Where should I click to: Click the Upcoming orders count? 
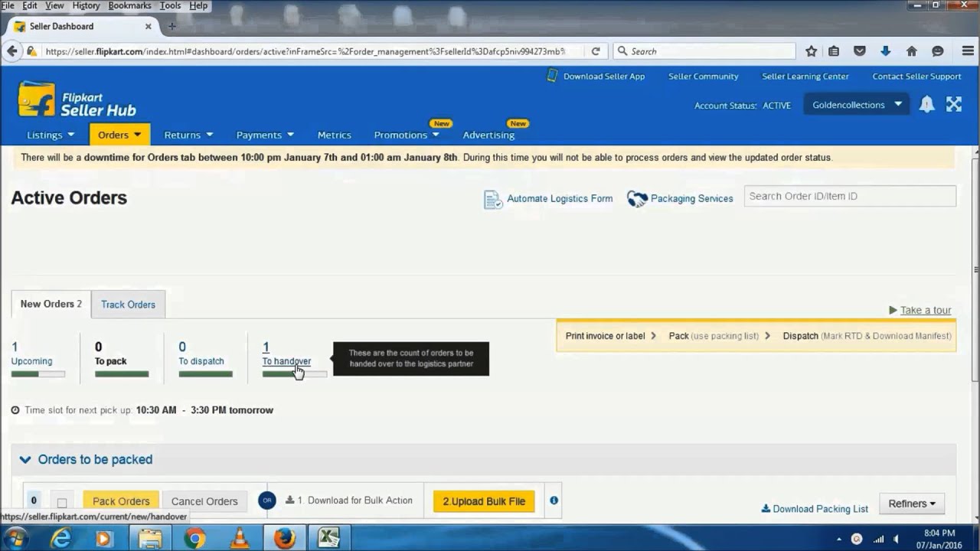click(31, 354)
